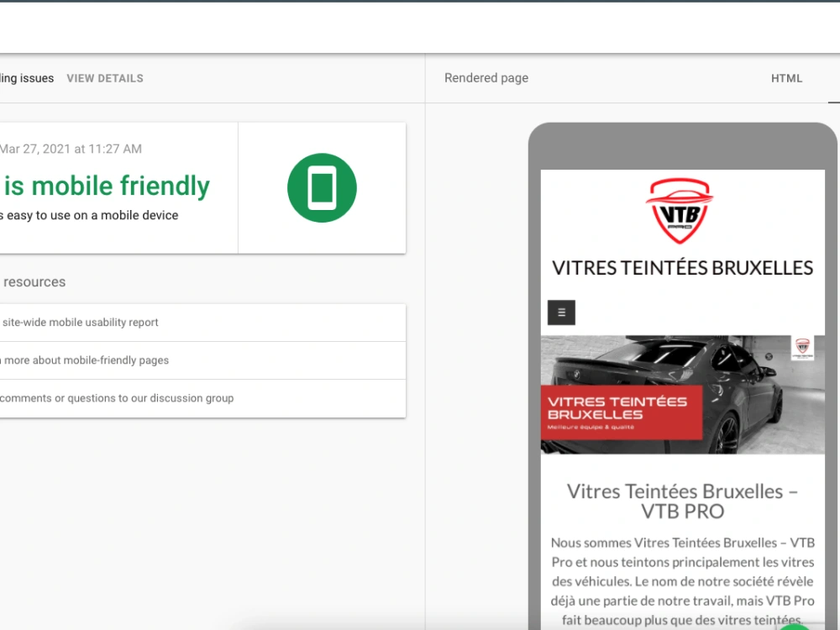840x630 pixels.
Task: Select the 'is mobile friendly' heading
Action: coord(106,186)
